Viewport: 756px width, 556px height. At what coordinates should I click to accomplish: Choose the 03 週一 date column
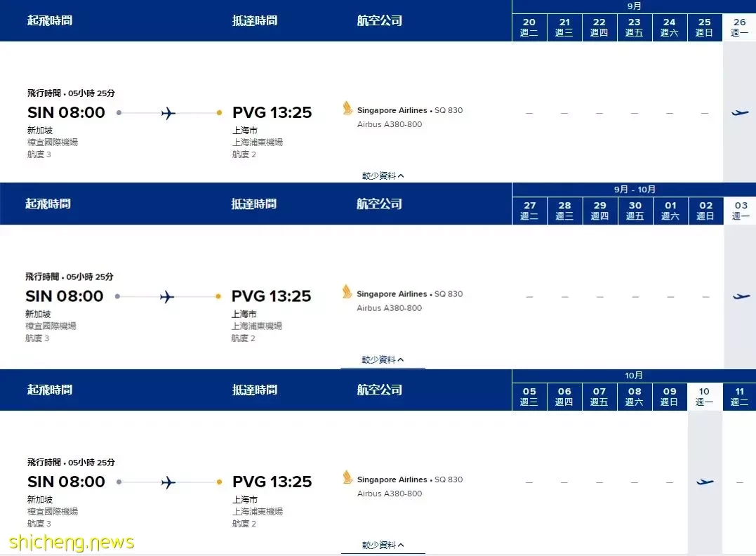coord(741,211)
